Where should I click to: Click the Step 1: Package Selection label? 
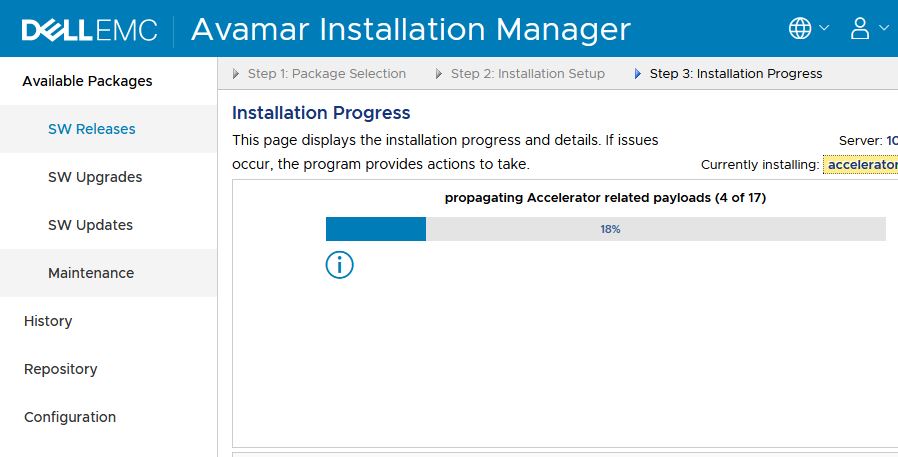327,73
